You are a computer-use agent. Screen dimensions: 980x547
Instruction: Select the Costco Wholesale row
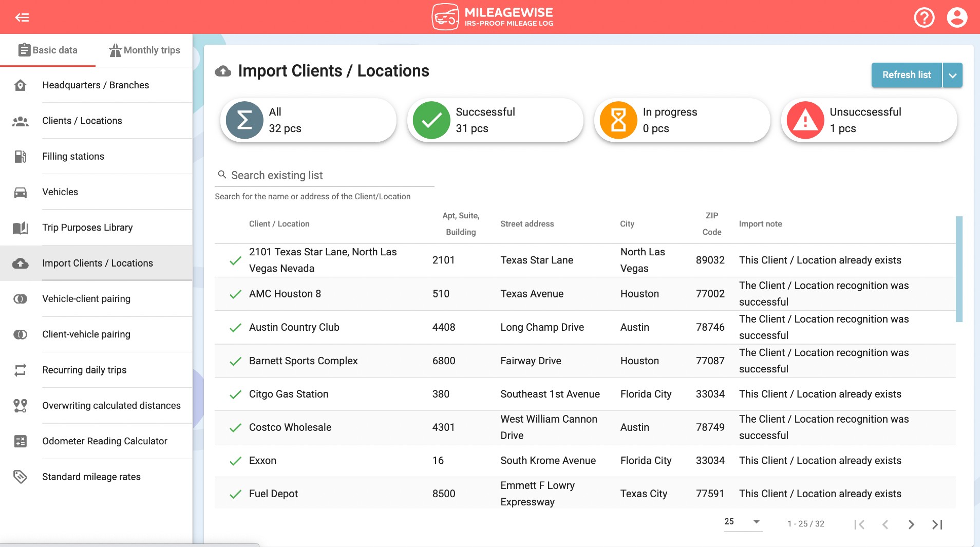tap(585, 427)
